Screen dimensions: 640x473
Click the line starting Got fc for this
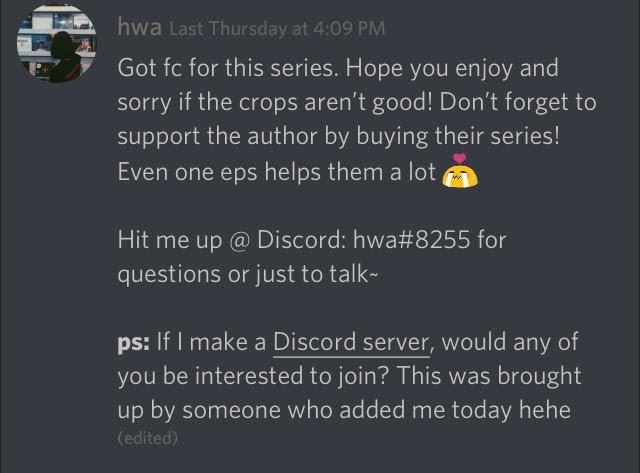coord(338,68)
